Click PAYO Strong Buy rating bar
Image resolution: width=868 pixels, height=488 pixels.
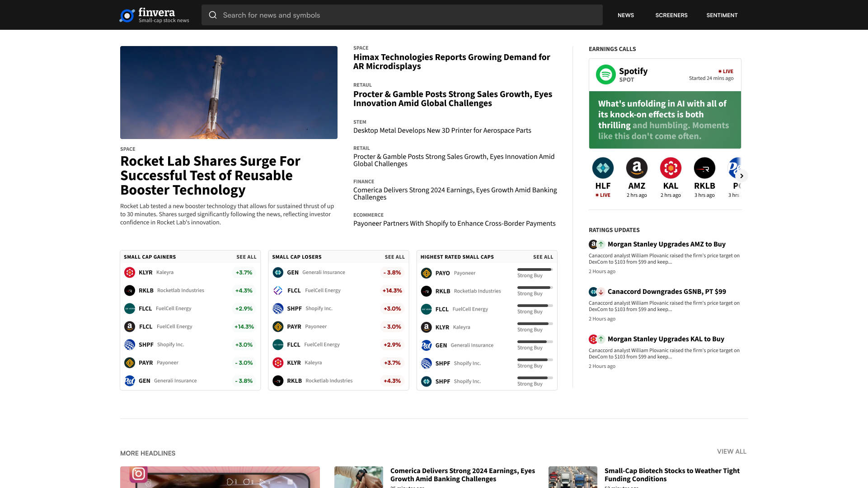pyautogui.click(x=535, y=270)
